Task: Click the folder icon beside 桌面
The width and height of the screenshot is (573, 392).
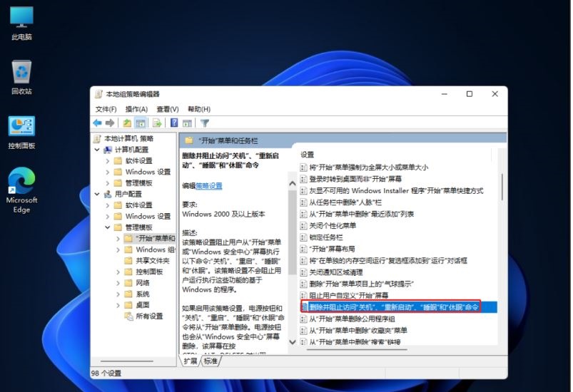Action: click(x=128, y=305)
